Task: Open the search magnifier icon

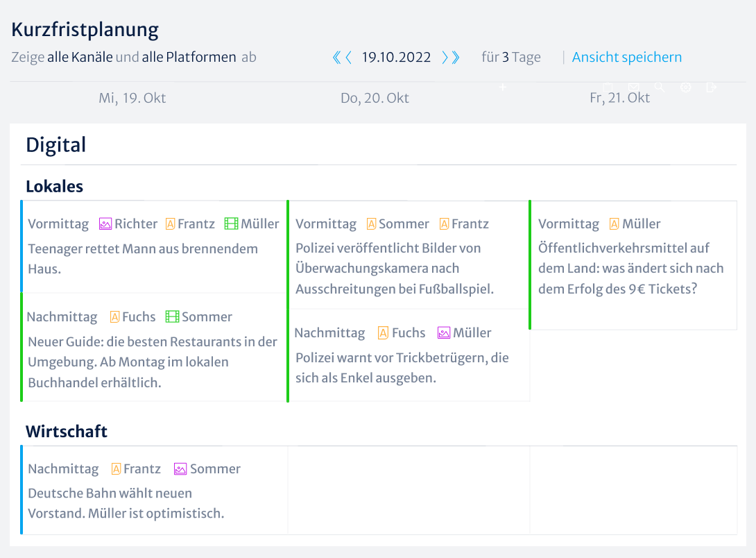Action: [660, 87]
